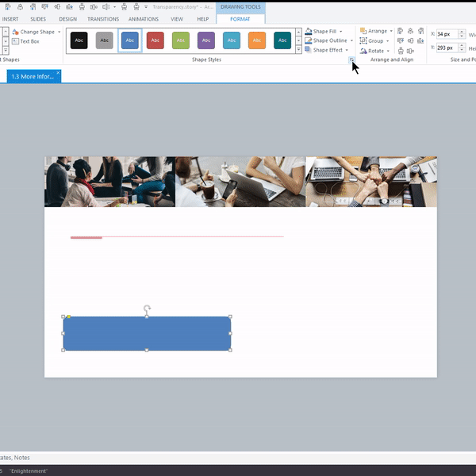Apply the red shape style swatch
This screenshot has width=476, height=476.
pyautogui.click(x=155, y=40)
